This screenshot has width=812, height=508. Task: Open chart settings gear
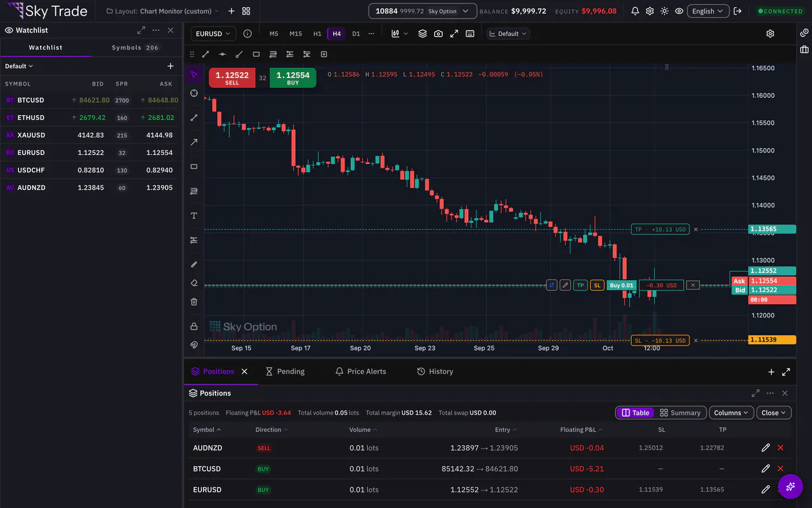770,34
